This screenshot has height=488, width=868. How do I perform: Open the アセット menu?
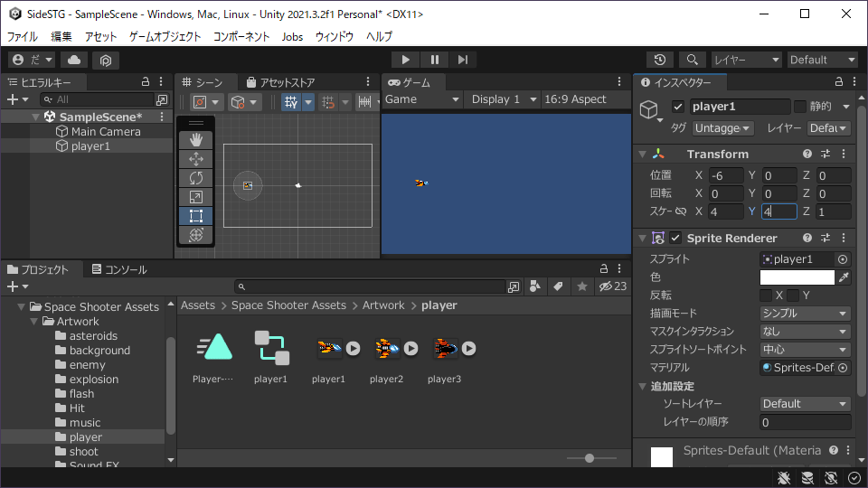point(100,36)
